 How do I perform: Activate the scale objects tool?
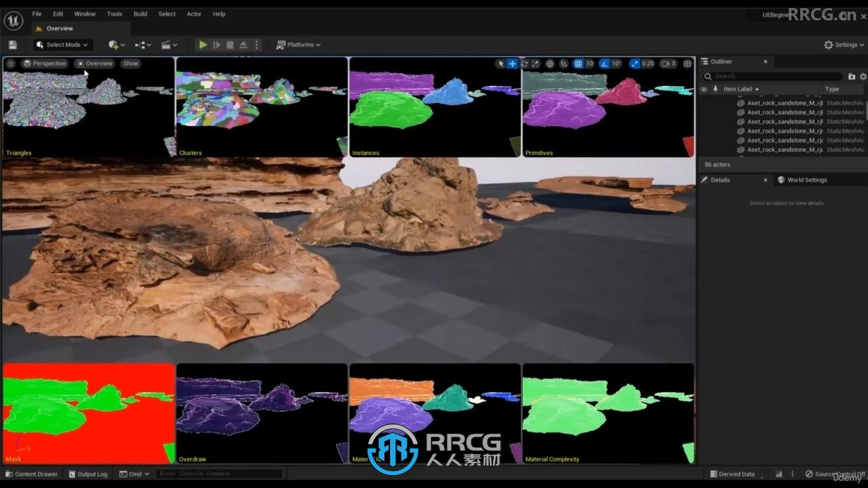coord(535,64)
